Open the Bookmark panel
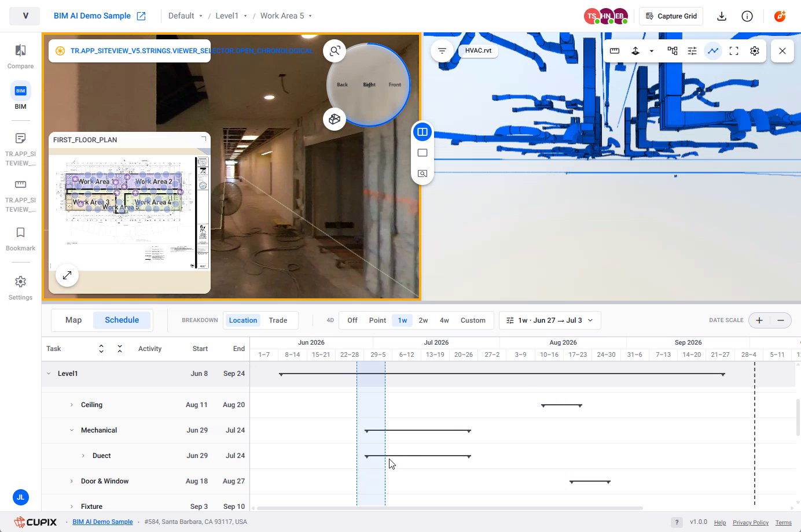Viewport: 801px width, 532px height. coord(20,238)
